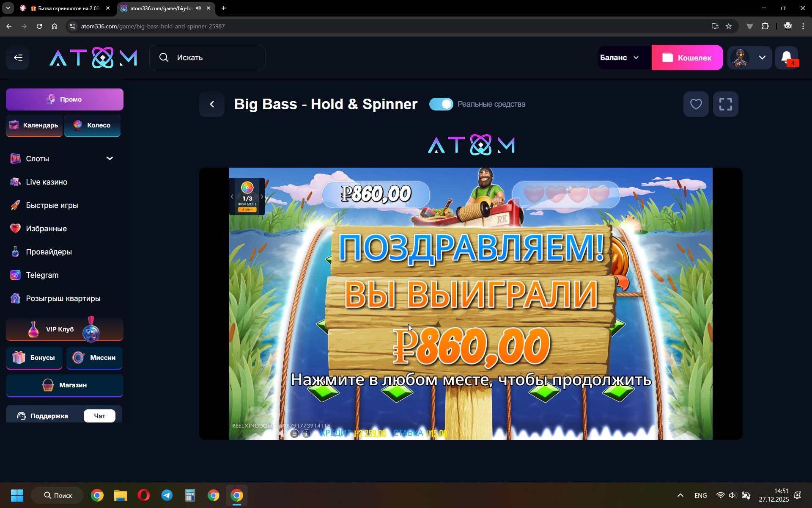Mute tab audio via speaker icon
The height and width of the screenshot is (508, 812).
pyautogui.click(x=198, y=8)
